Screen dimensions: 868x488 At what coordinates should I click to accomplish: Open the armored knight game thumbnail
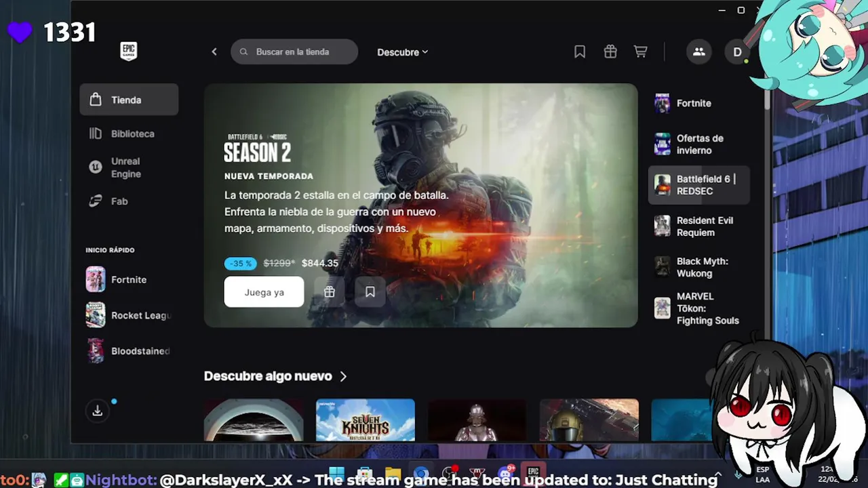477,420
